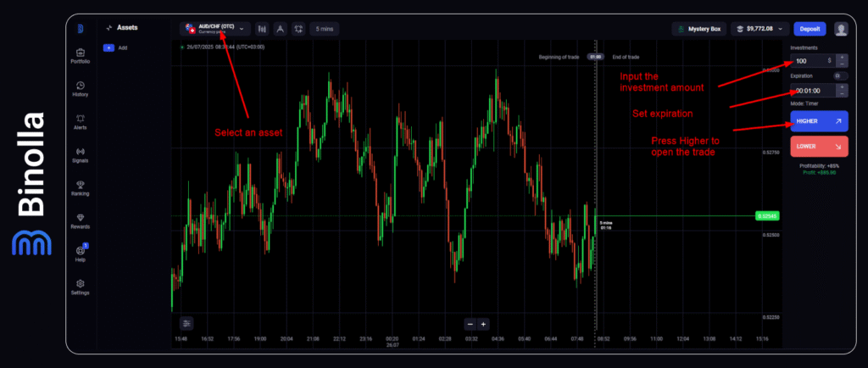Open chart indicators settings icon

pos(186,323)
